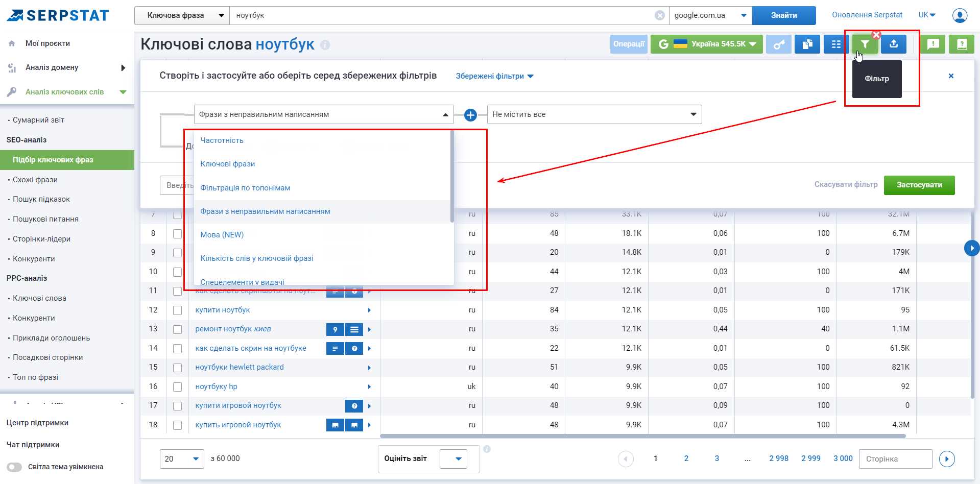Click the Сторінка page number field
This screenshot has height=484, width=980.
click(x=896, y=459)
